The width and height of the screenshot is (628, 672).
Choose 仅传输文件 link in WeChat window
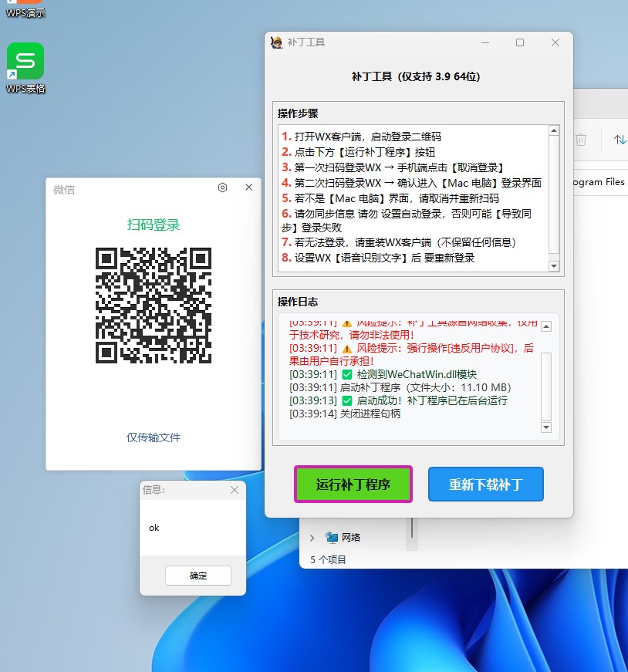154,437
